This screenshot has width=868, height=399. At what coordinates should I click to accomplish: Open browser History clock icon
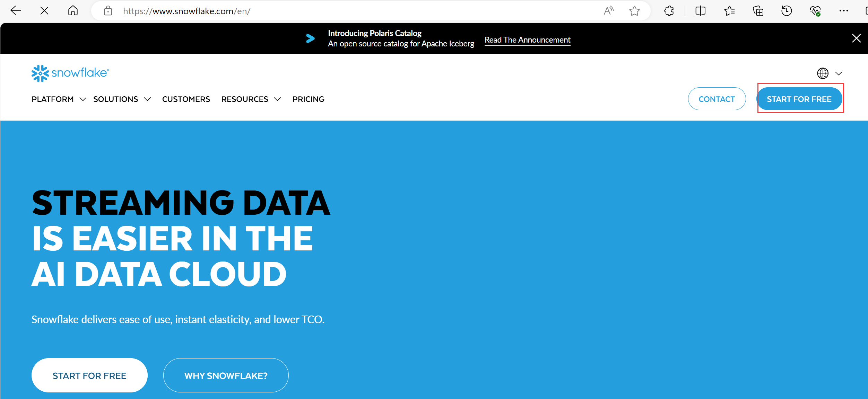tap(787, 11)
